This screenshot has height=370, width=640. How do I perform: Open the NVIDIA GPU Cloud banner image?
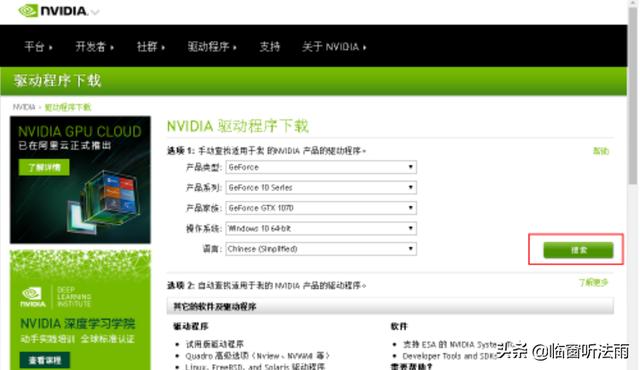coord(80,180)
